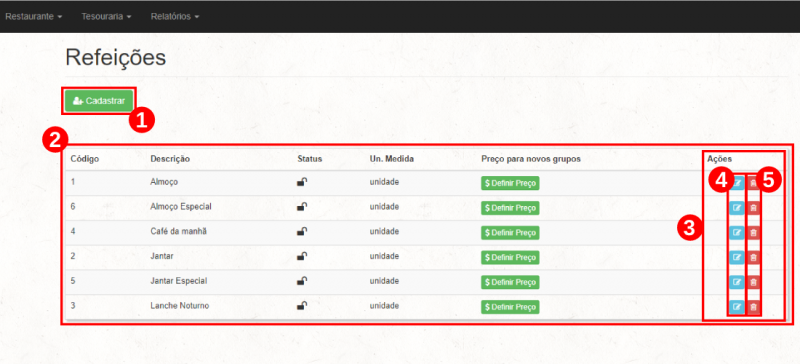Click the Lanche Noturno description cell
Image resolution: width=800 pixels, height=364 pixels.
coord(180,305)
